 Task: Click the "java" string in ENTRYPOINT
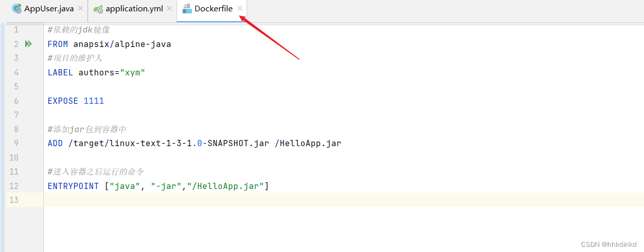click(x=125, y=186)
